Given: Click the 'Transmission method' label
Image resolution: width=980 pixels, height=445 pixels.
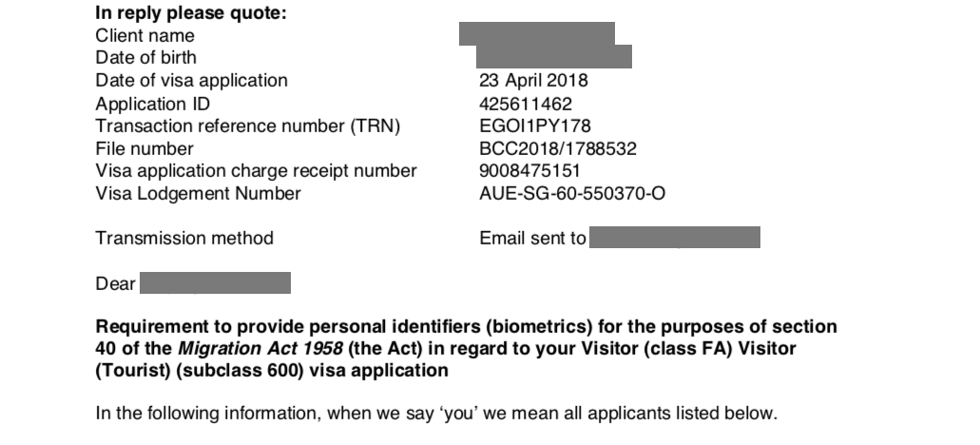Looking at the screenshot, I should tap(184, 238).
